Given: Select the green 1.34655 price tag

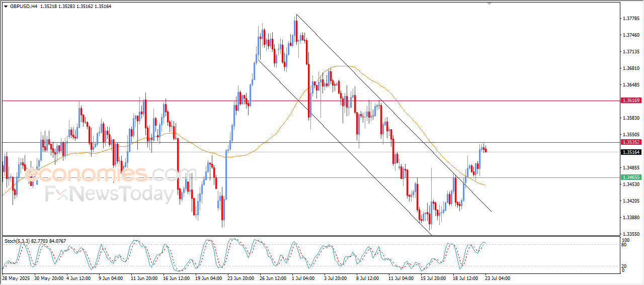Looking at the screenshot, I should 631,177.
